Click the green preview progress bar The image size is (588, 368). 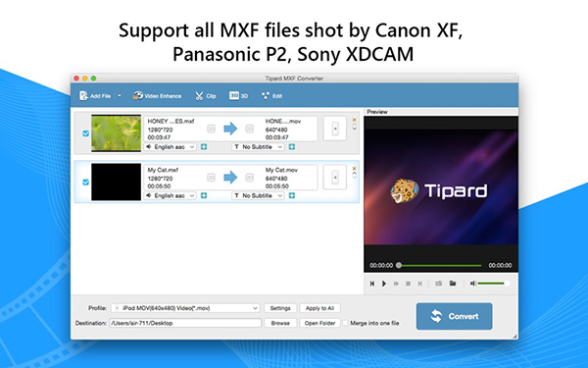click(x=440, y=266)
